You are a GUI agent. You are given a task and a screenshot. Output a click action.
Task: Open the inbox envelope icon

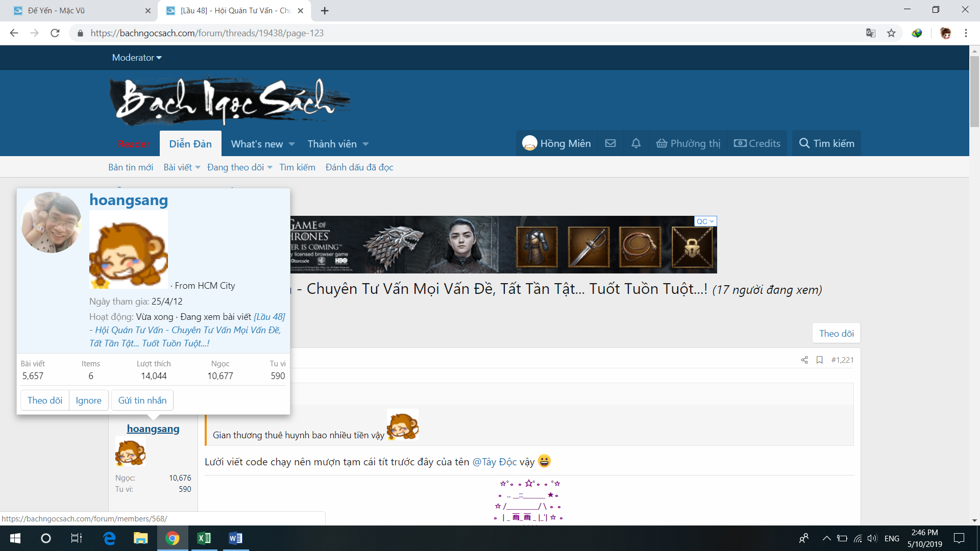[x=610, y=143]
